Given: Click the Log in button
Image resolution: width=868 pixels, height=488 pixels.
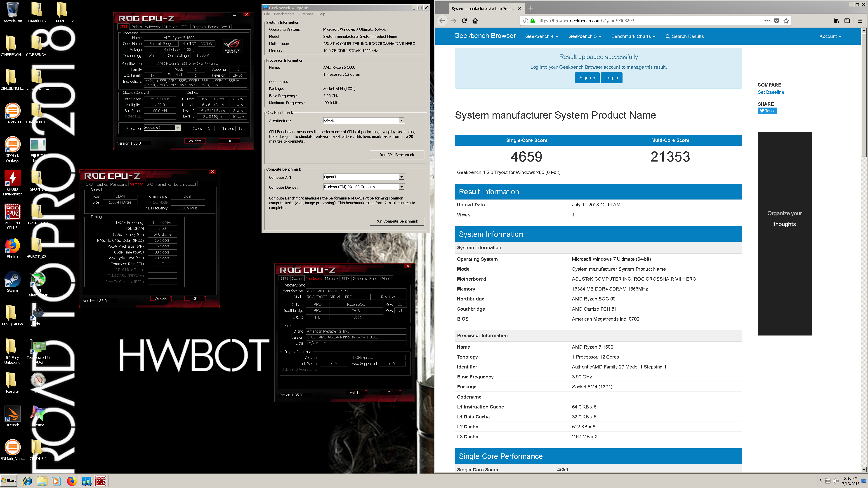Looking at the screenshot, I should (612, 78).
